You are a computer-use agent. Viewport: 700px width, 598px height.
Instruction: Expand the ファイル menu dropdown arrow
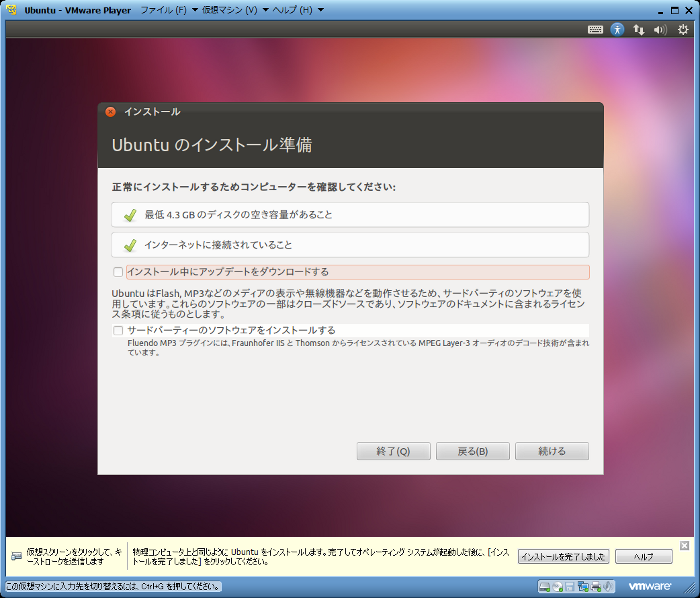tap(195, 10)
